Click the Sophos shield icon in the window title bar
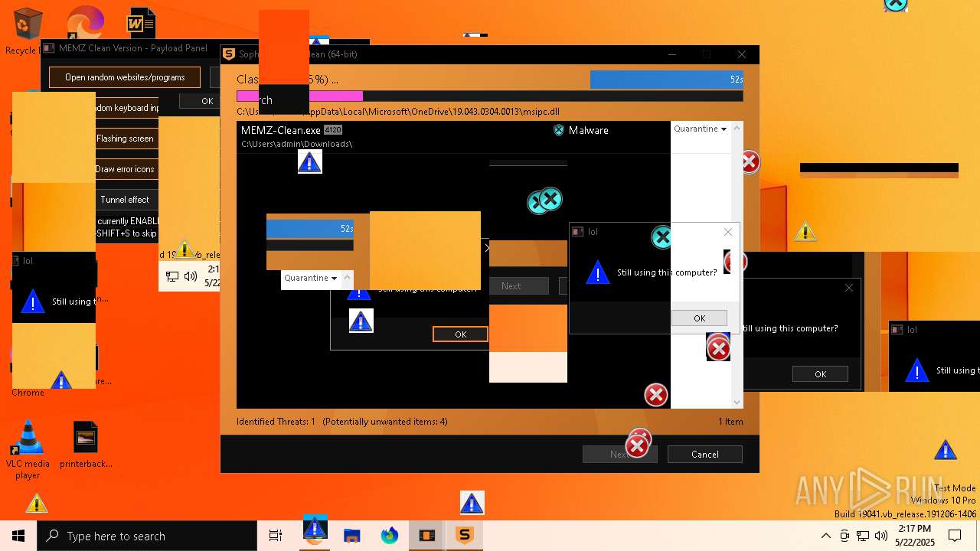This screenshot has height=551, width=980. [228, 54]
